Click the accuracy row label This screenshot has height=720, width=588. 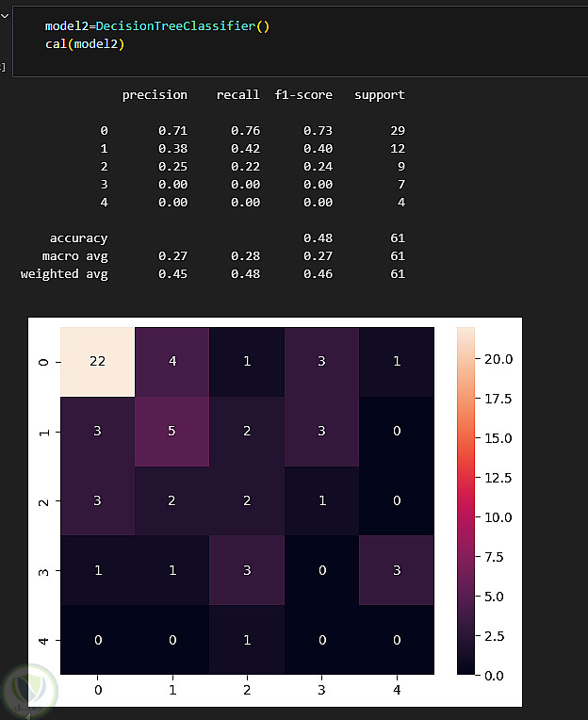tap(78, 238)
